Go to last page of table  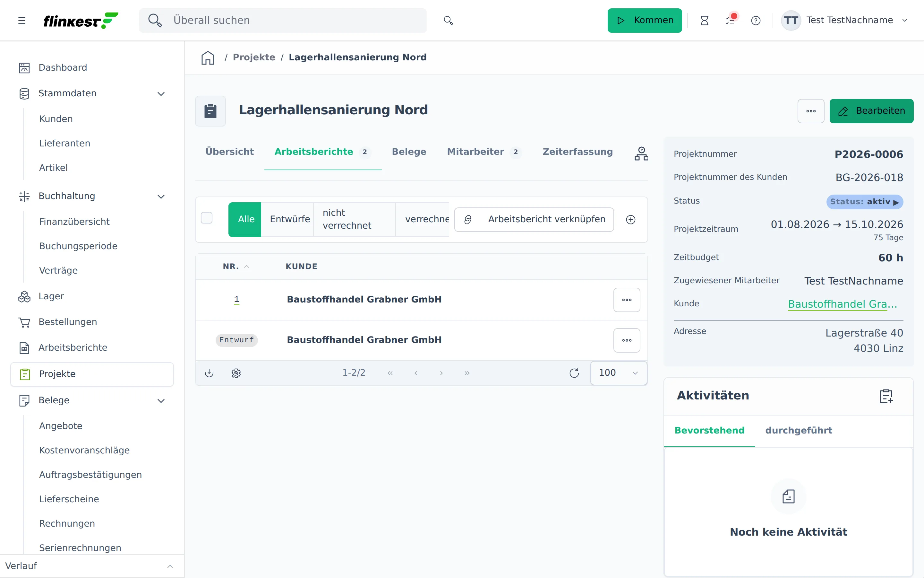tap(467, 373)
